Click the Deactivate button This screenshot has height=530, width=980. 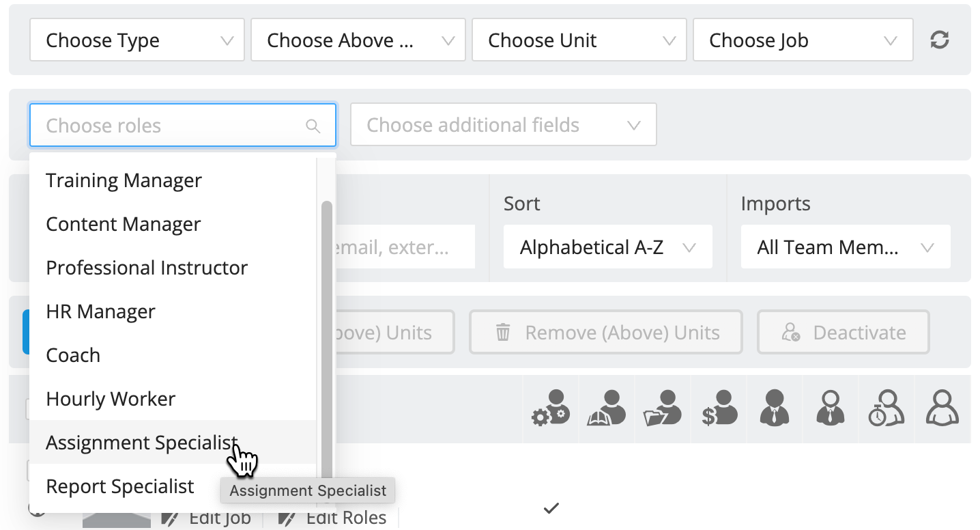[844, 333]
